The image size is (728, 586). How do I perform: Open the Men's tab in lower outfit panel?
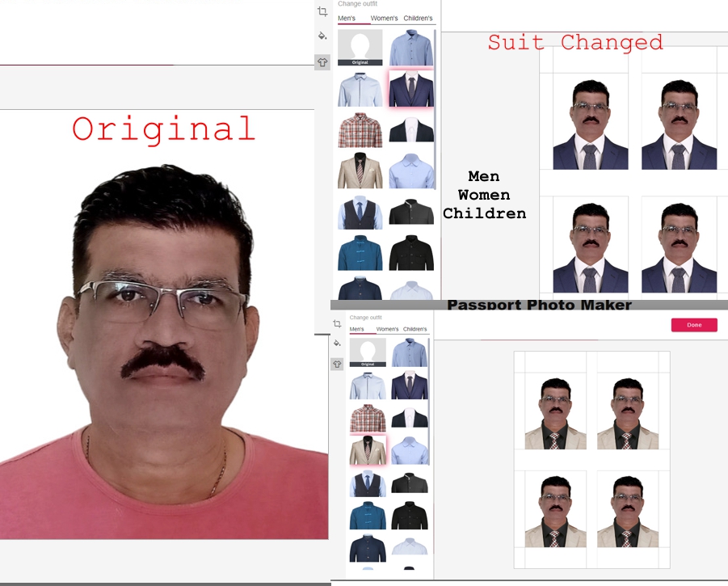(x=358, y=329)
